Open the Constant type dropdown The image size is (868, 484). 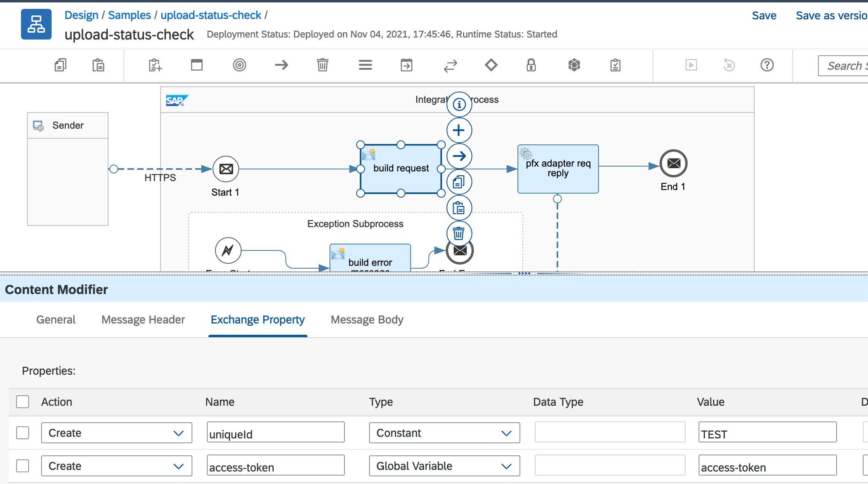pos(444,433)
